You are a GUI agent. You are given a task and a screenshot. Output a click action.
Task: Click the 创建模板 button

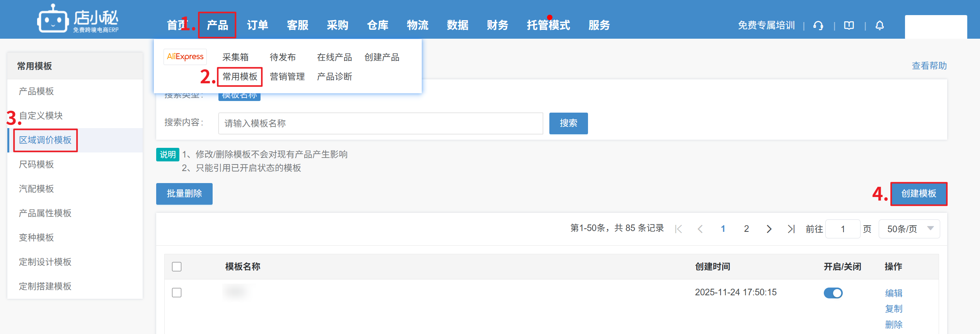919,194
